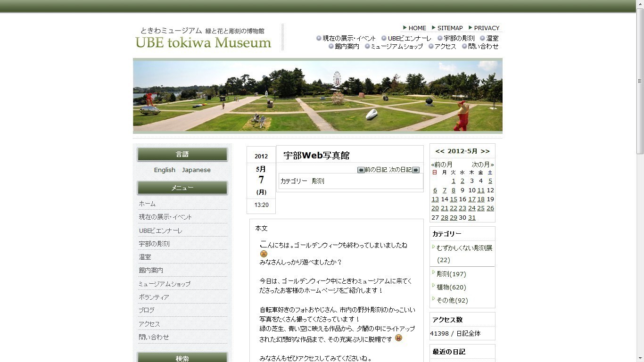644x362 pixels.
Task: Open 館内案内 in the top navigation
Action: pos(347,47)
